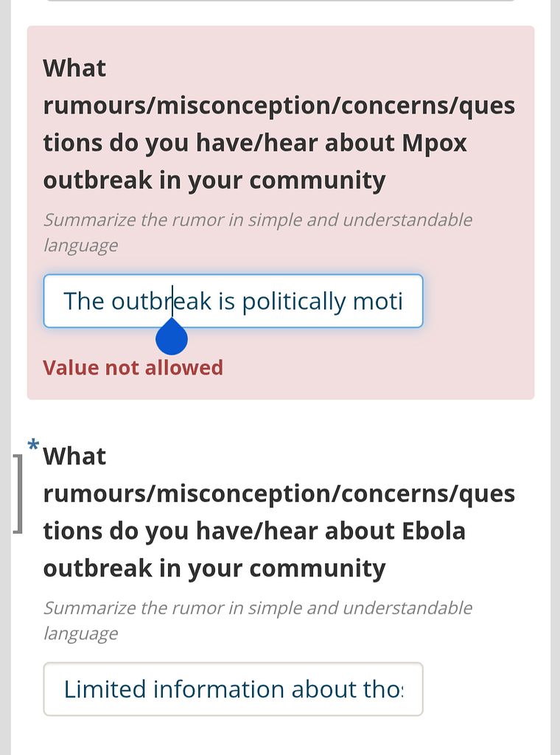Click into the Mpox rumour text field
560x755 pixels.
[x=233, y=301]
